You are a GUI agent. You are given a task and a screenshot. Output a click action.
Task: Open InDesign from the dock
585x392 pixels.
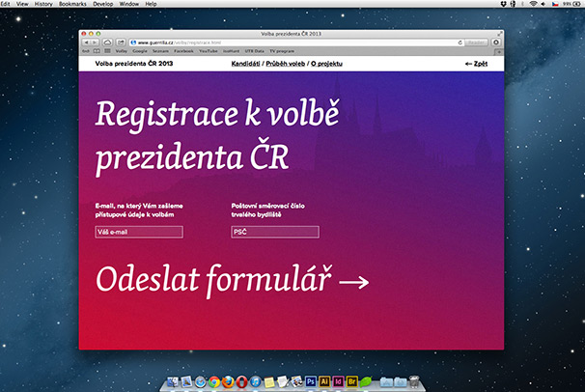point(338,381)
